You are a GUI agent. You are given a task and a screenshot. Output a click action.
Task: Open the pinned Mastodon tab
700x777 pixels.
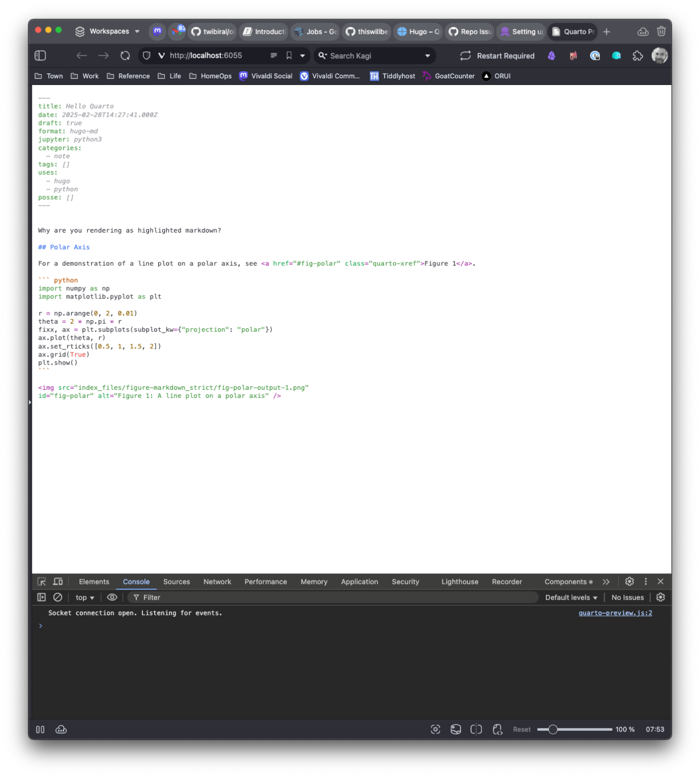pos(157,31)
